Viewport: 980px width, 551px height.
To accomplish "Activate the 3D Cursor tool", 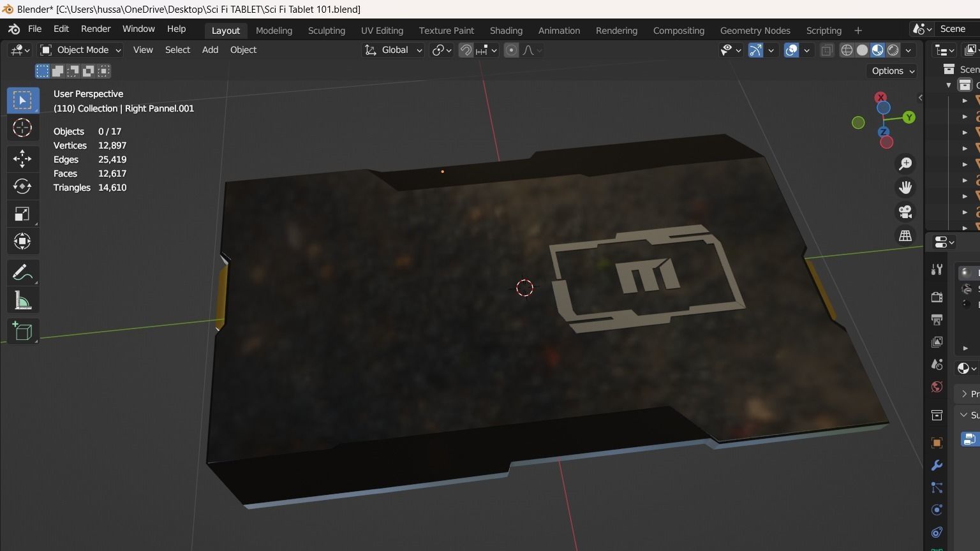I will point(23,128).
